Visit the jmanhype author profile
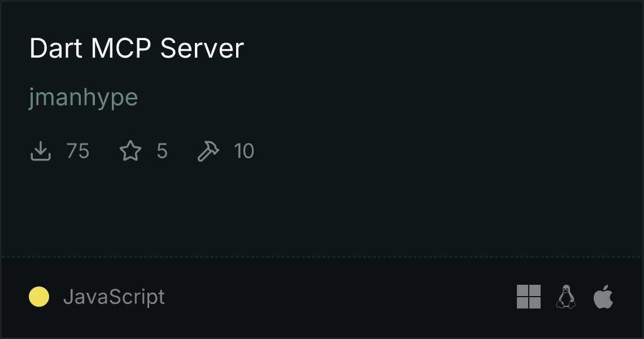 click(x=84, y=98)
